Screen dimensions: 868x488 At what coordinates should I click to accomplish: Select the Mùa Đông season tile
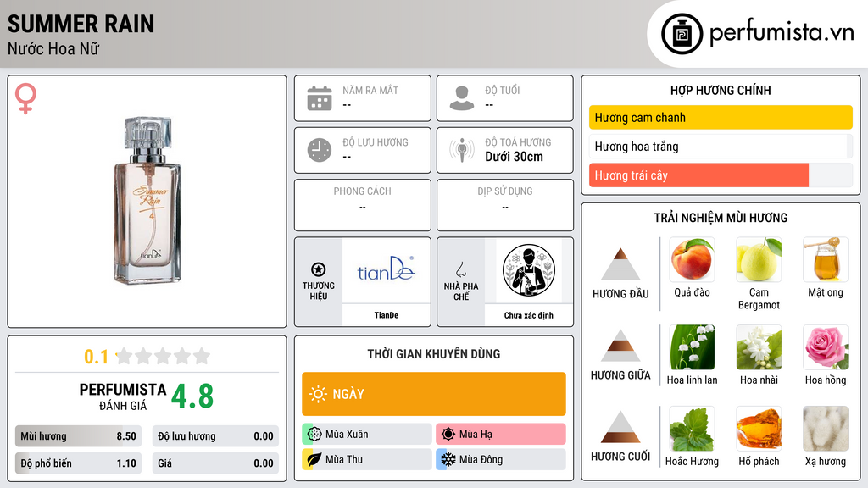tap(500, 459)
